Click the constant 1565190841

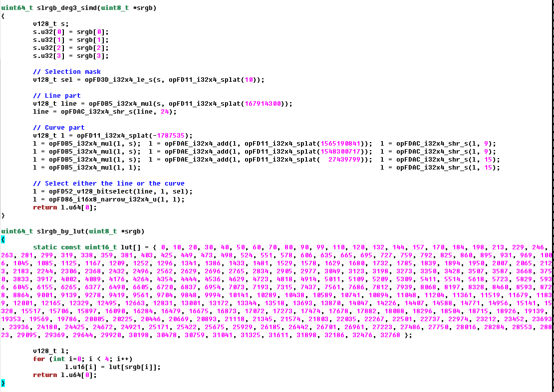(x=341, y=143)
